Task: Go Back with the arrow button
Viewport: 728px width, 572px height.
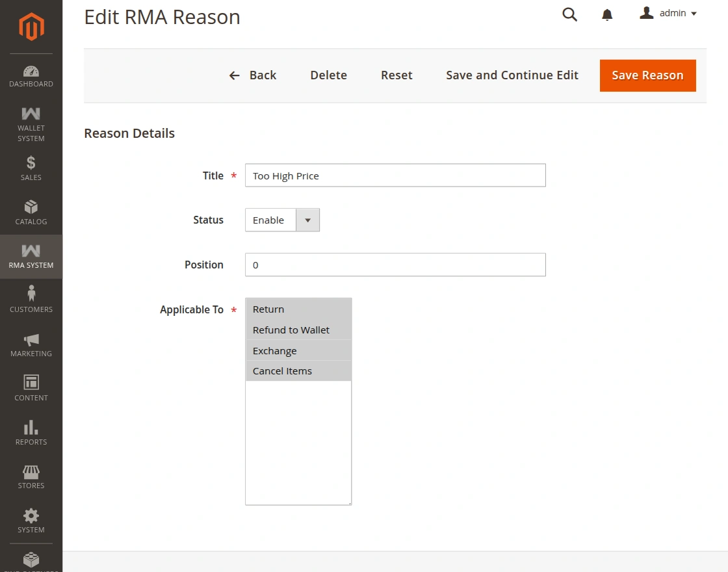Action: [x=253, y=75]
